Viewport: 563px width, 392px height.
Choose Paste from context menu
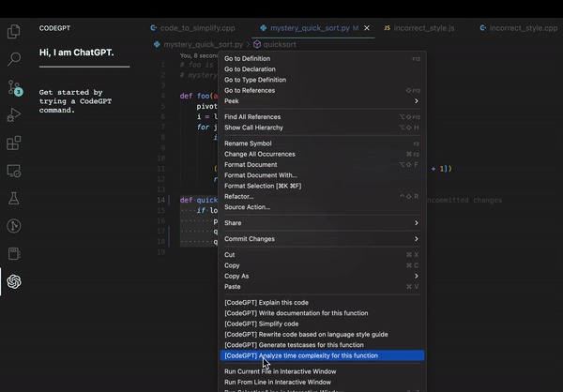(x=322, y=286)
